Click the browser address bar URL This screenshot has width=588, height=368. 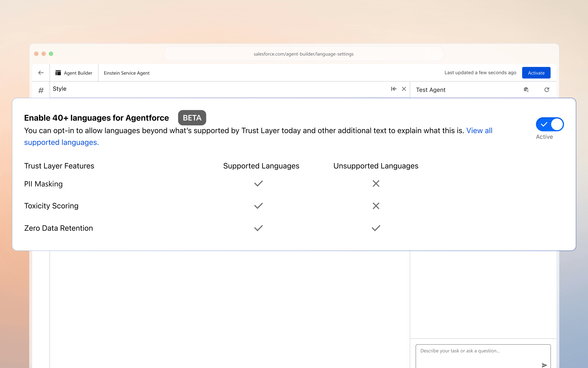coord(304,54)
